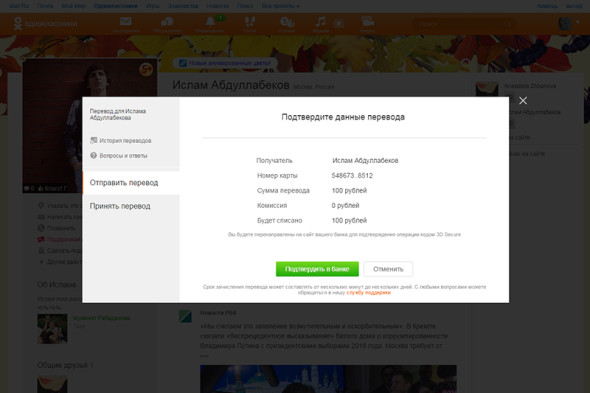Expand the 'Все проекты' dropdown
The width and height of the screenshot is (590, 393).
[280, 6]
